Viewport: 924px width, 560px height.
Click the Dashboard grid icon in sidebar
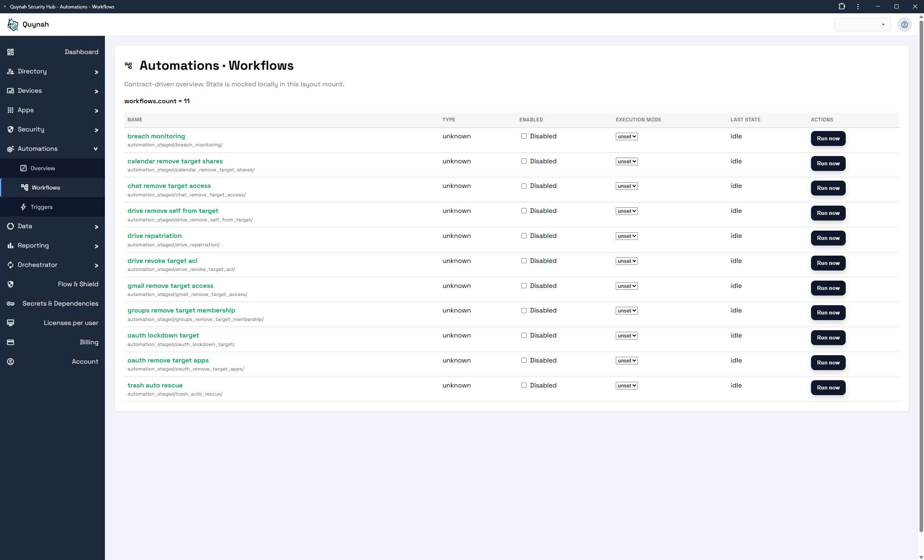point(10,52)
